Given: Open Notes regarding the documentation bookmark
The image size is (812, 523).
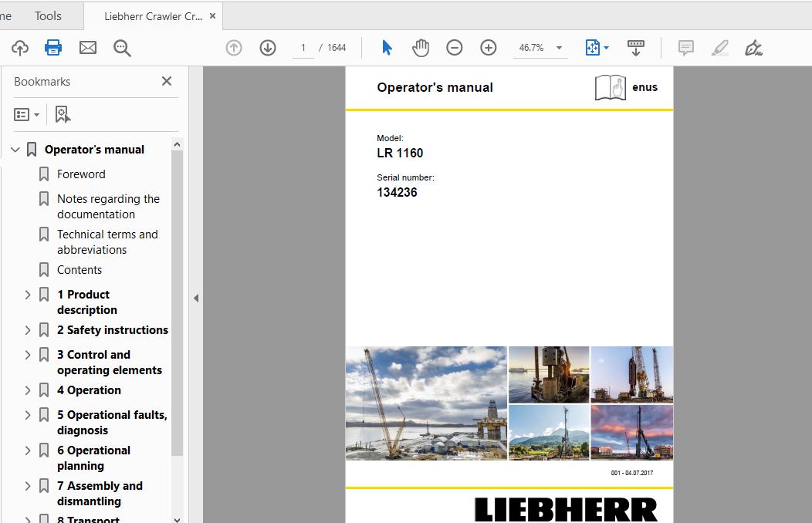Looking at the screenshot, I should click(x=108, y=207).
